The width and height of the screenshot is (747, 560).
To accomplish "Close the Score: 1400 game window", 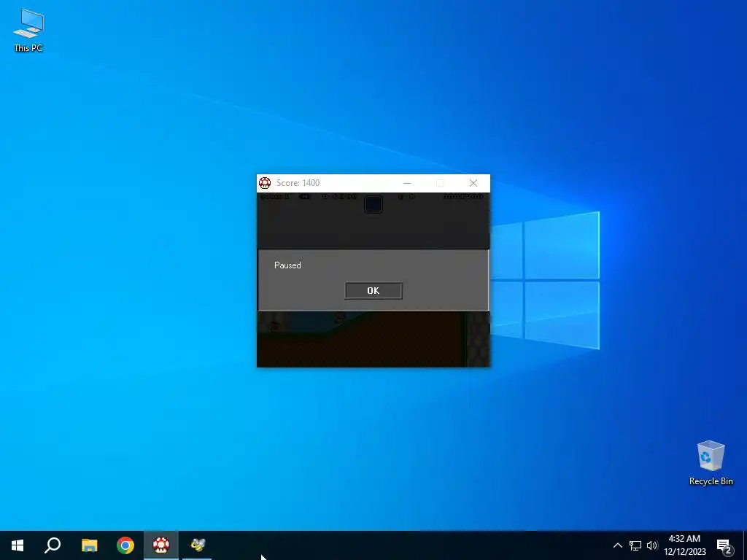I will pyautogui.click(x=473, y=183).
